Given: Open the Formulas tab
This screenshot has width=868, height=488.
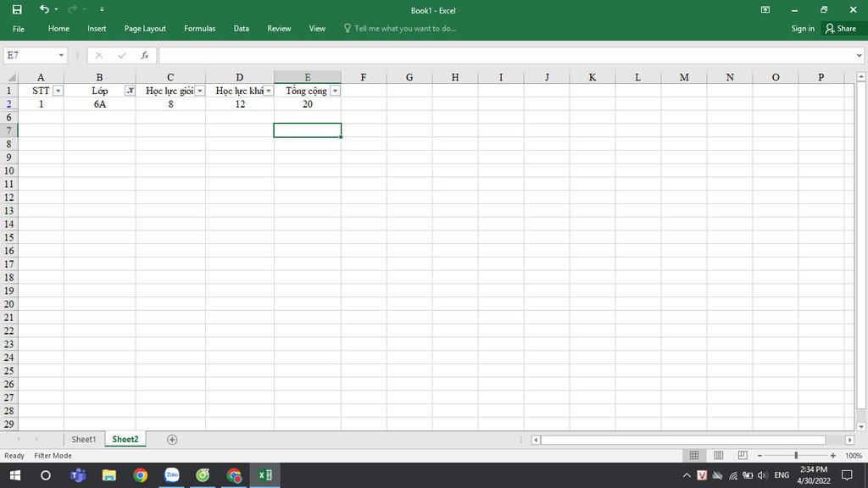Looking at the screenshot, I should (200, 29).
